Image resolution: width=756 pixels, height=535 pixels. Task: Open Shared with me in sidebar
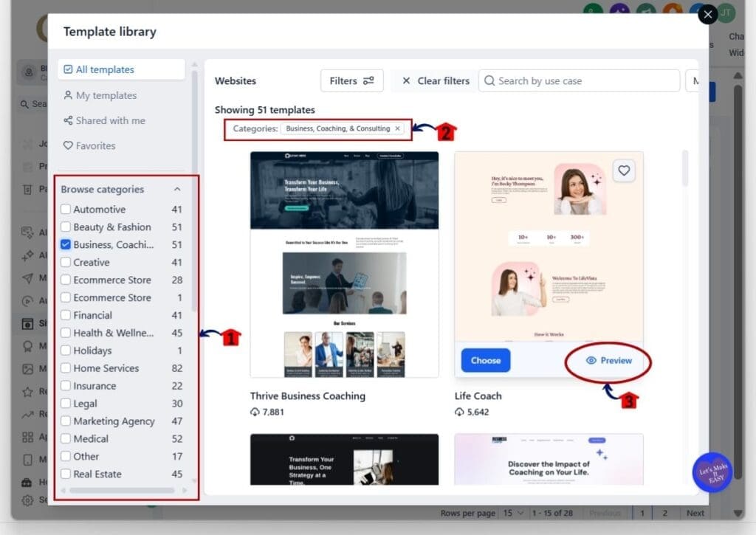coord(104,120)
